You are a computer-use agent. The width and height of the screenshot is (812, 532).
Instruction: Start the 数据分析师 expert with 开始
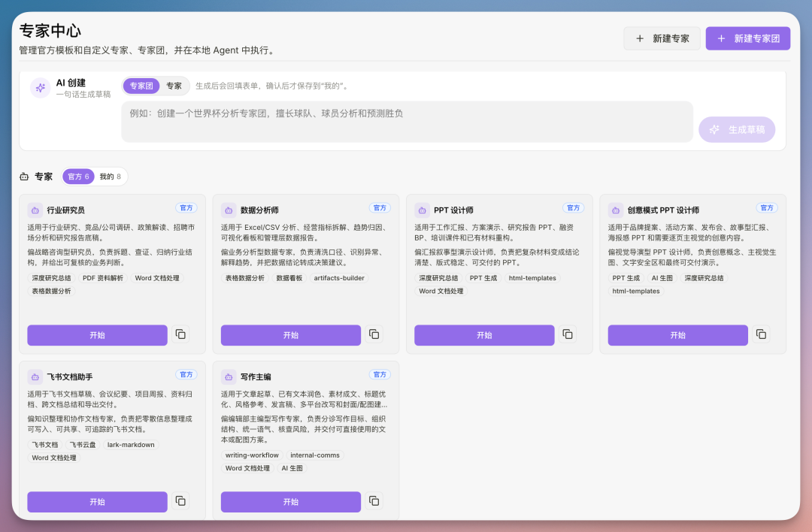291,335
